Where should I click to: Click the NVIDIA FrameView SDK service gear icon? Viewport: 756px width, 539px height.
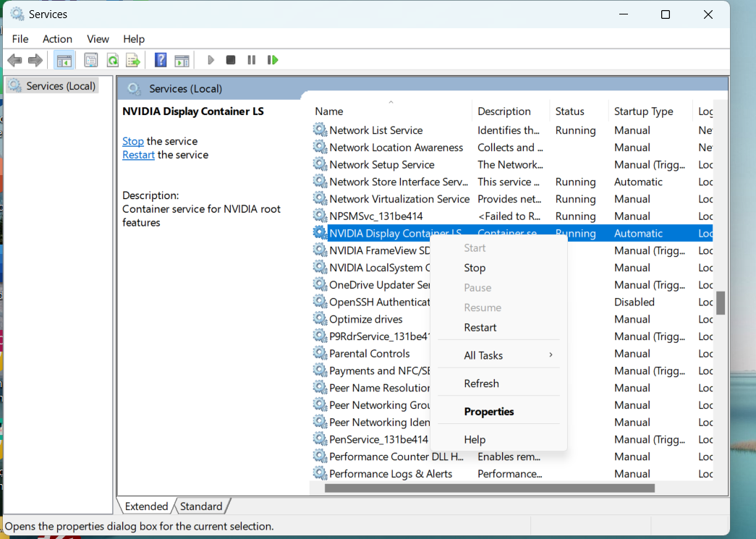320,250
